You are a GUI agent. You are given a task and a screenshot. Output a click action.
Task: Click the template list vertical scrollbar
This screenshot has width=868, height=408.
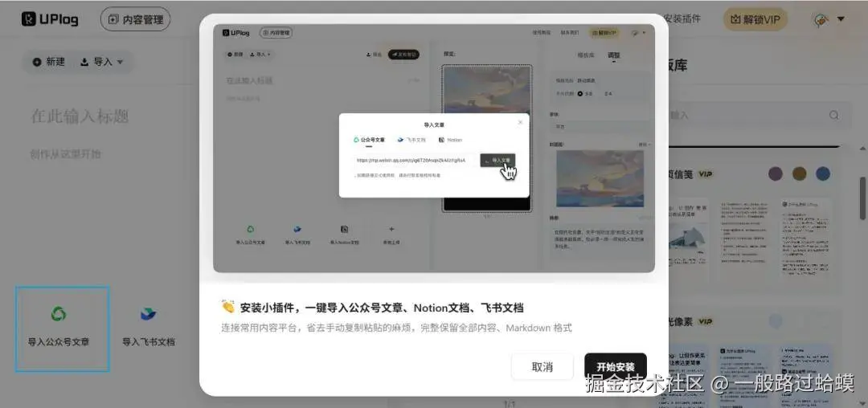coord(862,198)
